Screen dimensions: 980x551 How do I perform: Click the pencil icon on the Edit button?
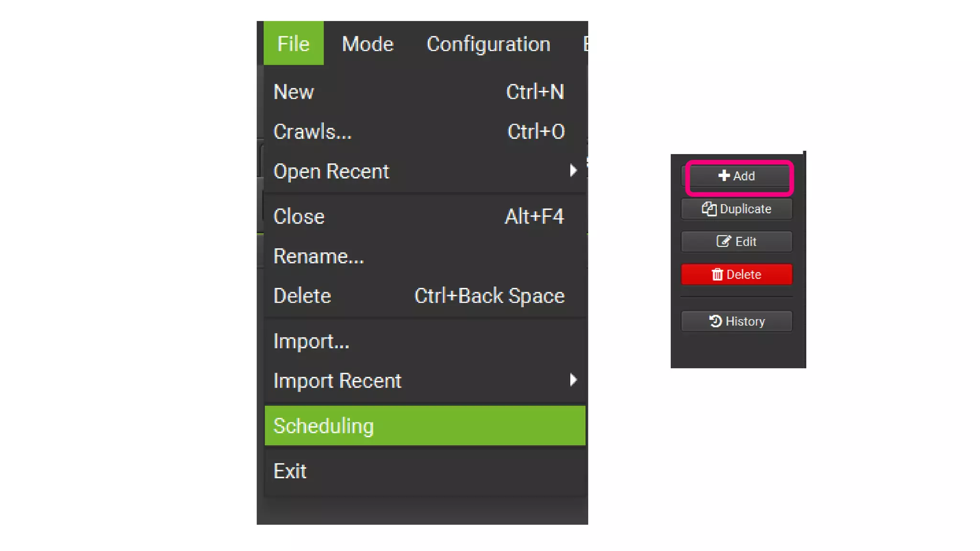coord(724,242)
